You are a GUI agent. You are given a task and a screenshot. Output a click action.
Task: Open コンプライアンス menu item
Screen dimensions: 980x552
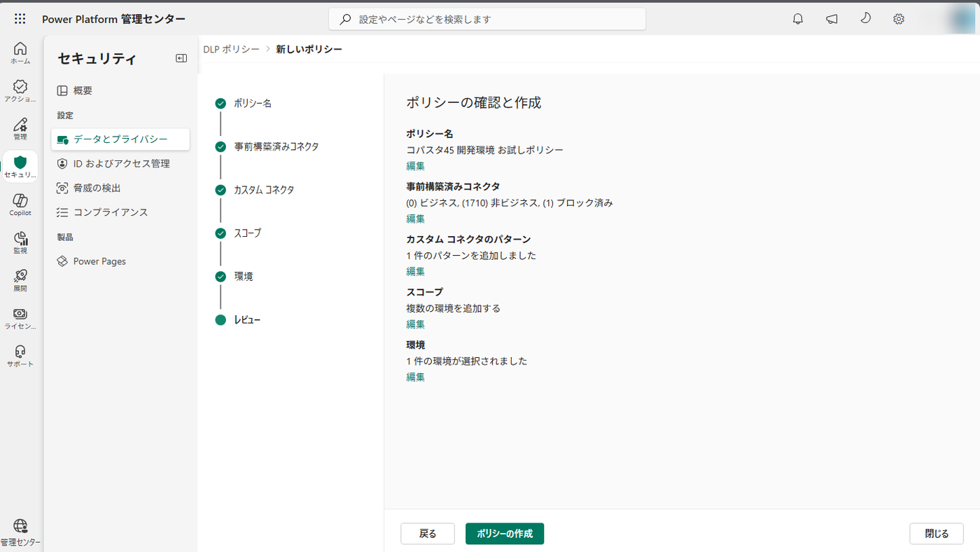120,212
